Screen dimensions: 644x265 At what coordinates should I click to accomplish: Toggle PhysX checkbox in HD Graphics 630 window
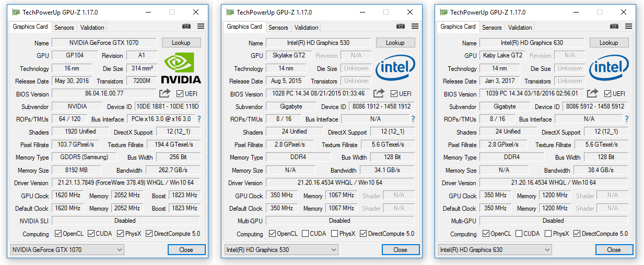click(x=548, y=234)
